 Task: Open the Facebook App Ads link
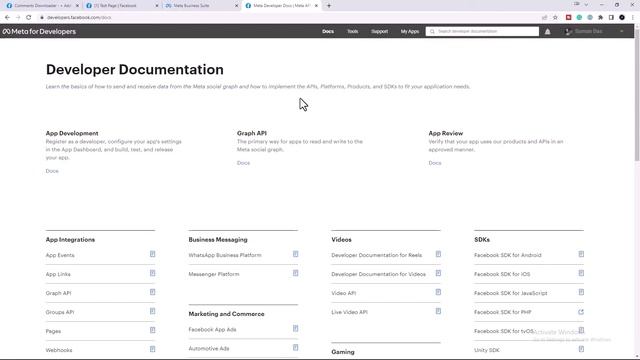tap(212, 329)
